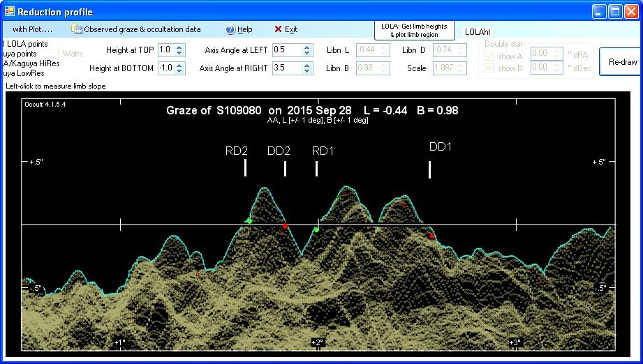The width and height of the screenshot is (643, 364).
Task: Open the LOLAht menu item
Action: pos(479,32)
